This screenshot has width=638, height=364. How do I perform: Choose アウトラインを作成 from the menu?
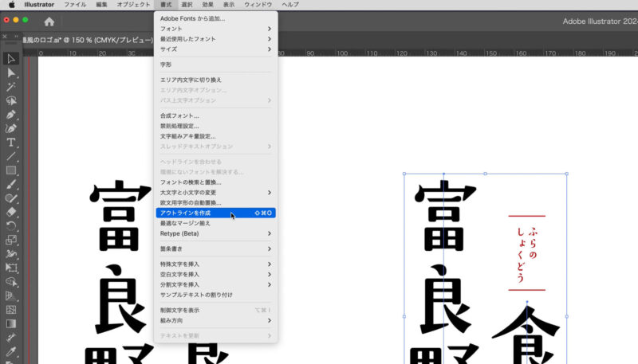[215, 213]
